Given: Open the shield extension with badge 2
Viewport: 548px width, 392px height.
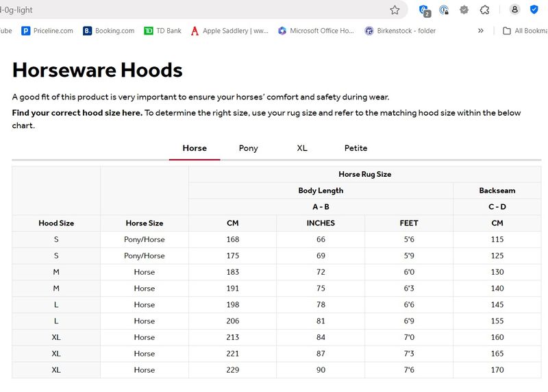Looking at the screenshot, I should coord(423,10).
